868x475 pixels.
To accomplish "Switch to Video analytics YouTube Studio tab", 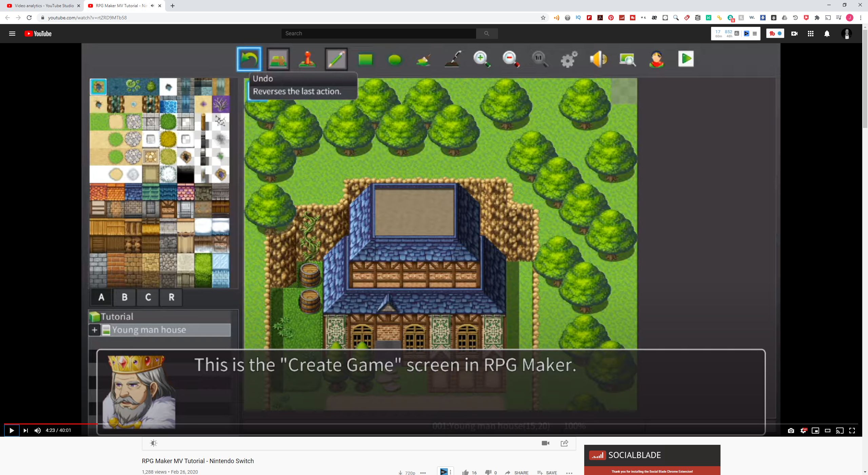I will point(44,6).
